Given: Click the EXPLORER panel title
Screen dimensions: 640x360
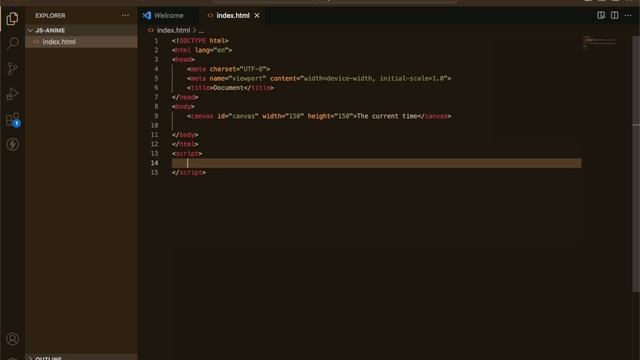Looking at the screenshot, I should [x=50, y=16].
